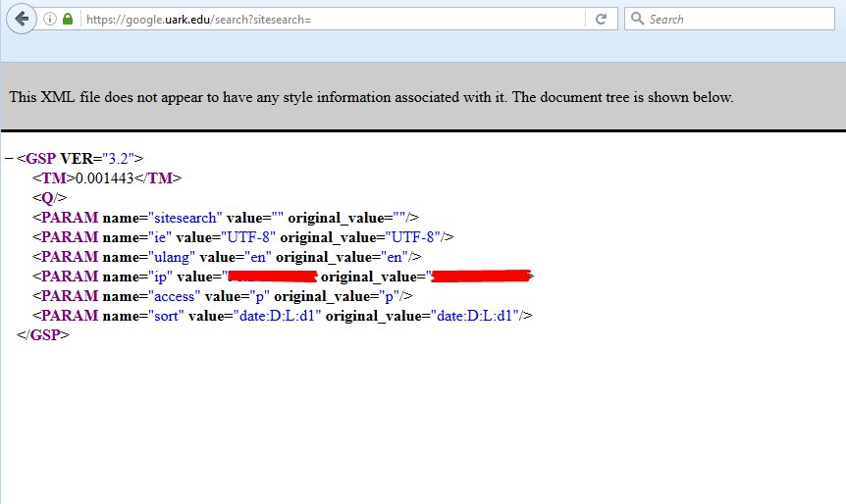Screen dimensions: 846x504
Task: Click the XML no style information notice
Action: [371, 97]
